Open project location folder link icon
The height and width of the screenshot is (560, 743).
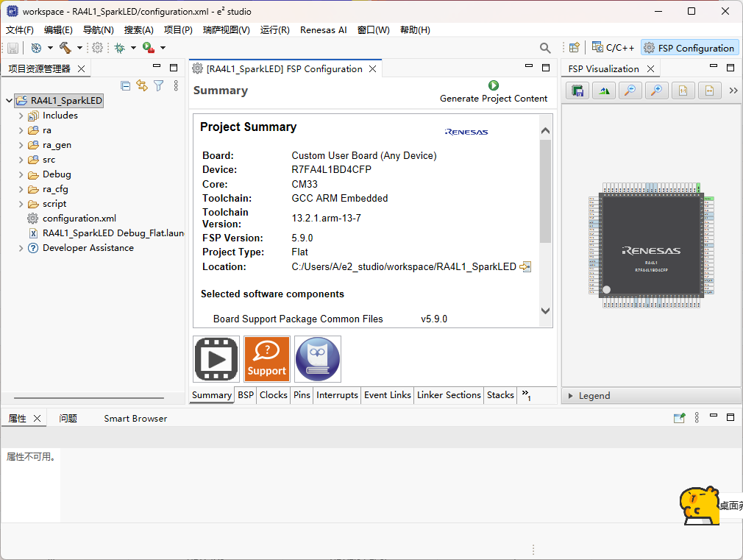[x=525, y=267]
